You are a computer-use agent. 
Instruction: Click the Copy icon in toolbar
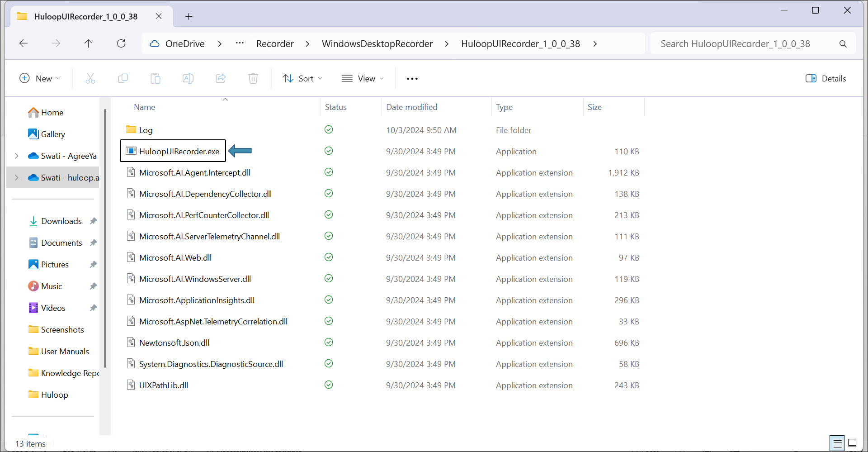click(123, 79)
